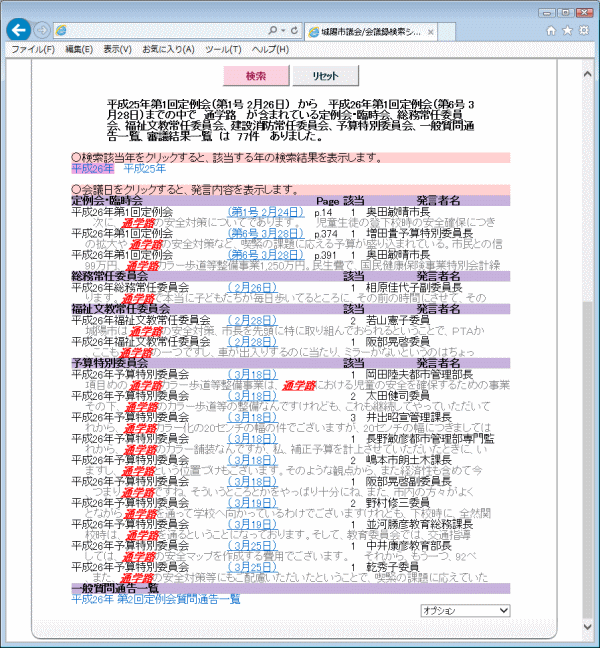The image size is (600, 648).
Task: Open the お気に入り(A) menu
Action: 168,50
